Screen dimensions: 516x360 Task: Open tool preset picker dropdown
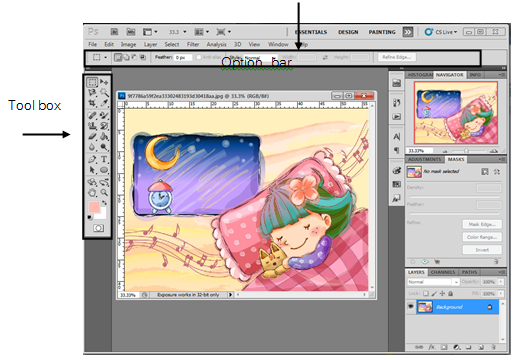click(106, 57)
